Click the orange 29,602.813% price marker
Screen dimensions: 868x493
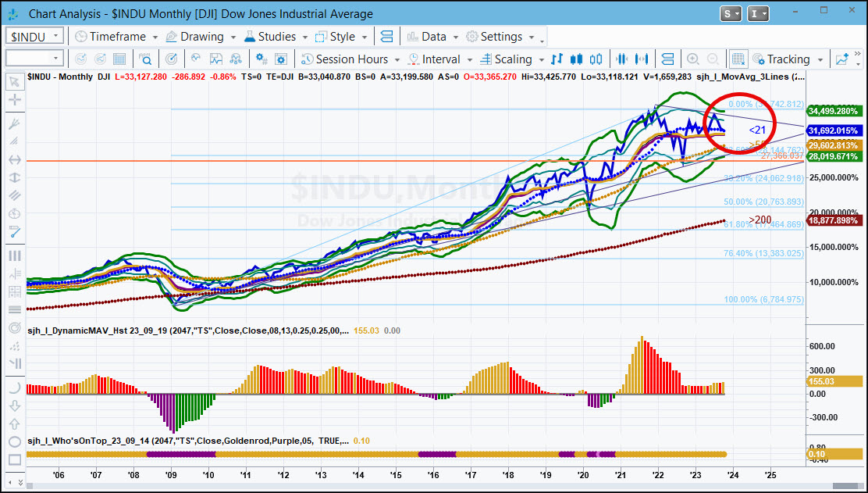pos(834,145)
